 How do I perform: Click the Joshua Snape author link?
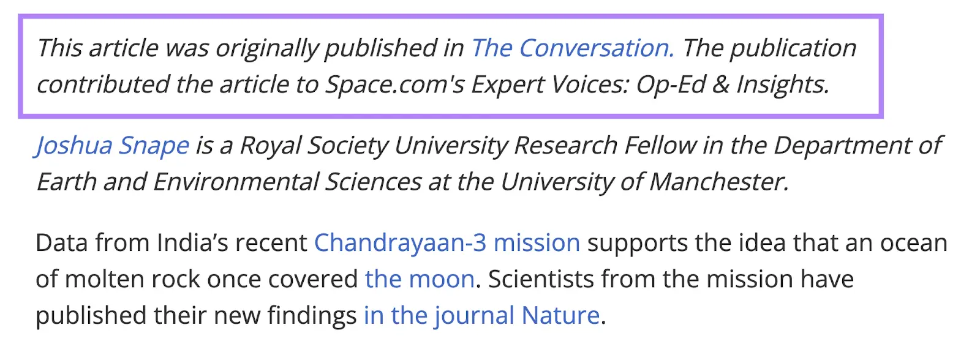[x=113, y=146]
